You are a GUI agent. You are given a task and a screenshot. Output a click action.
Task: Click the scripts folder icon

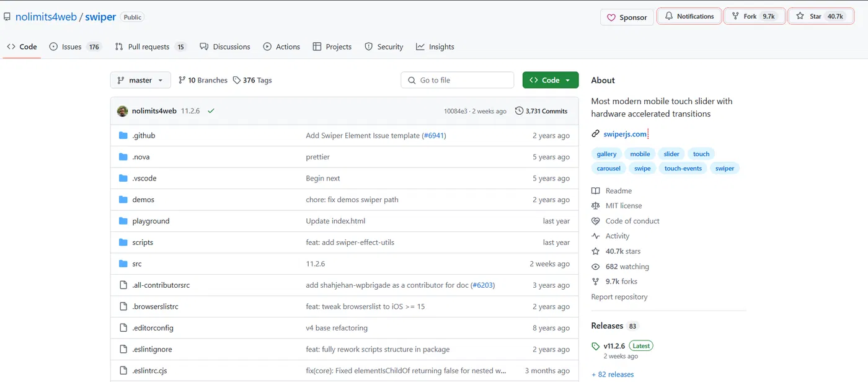pos(123,242)
